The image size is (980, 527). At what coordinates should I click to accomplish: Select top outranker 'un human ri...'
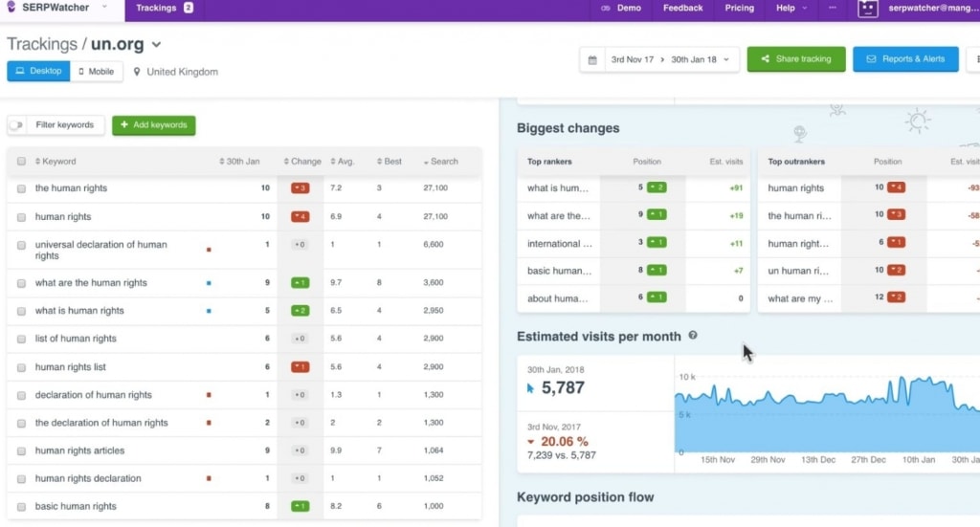click(798, 271)
